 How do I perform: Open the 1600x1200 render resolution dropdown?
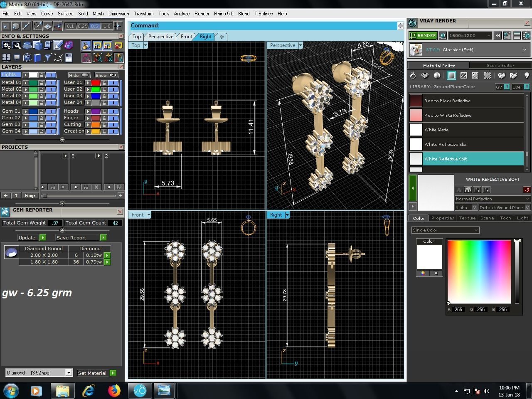(x=470, y=36)
